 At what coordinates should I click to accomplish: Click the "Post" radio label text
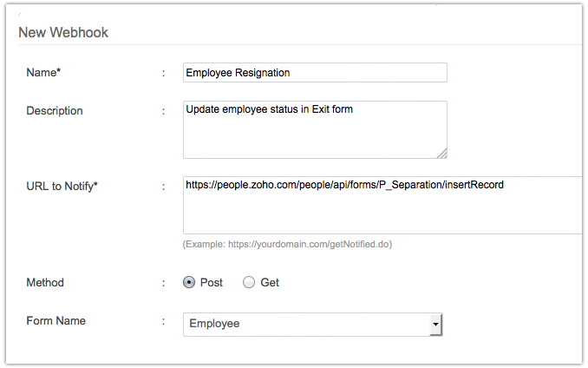pos(212,283)
